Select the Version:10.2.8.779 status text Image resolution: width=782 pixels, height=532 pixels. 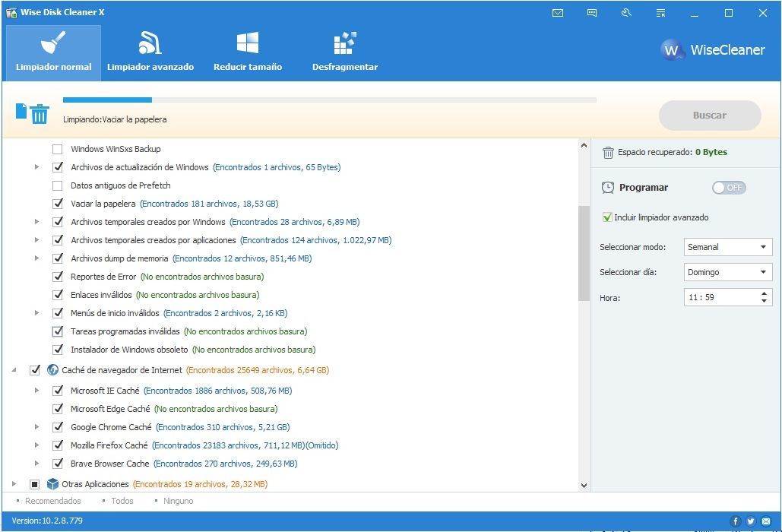[47, 521]
